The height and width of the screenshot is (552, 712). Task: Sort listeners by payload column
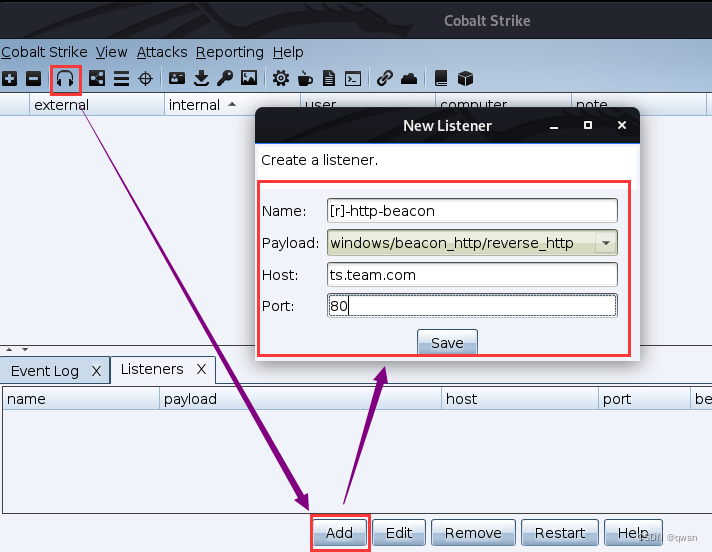click(300, 399)
